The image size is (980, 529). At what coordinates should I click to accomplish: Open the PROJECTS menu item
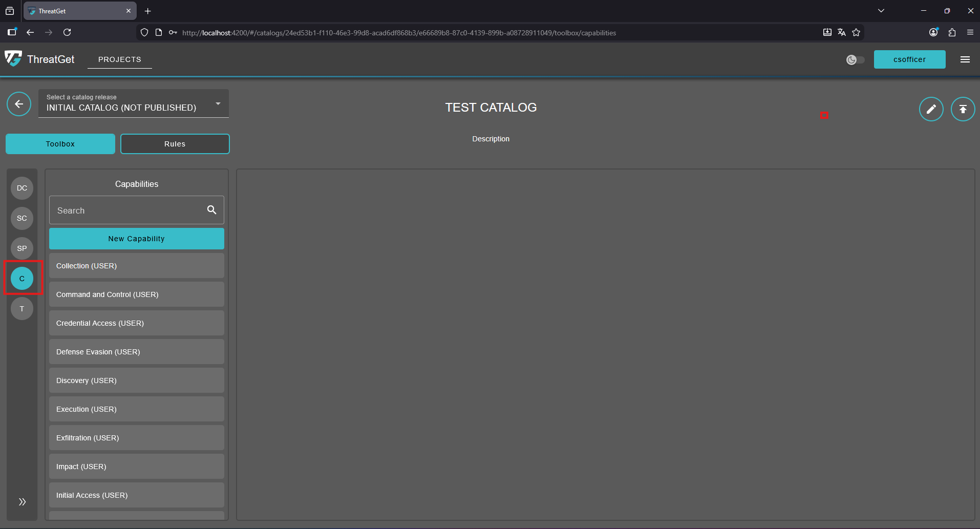(x=120, y=59)
